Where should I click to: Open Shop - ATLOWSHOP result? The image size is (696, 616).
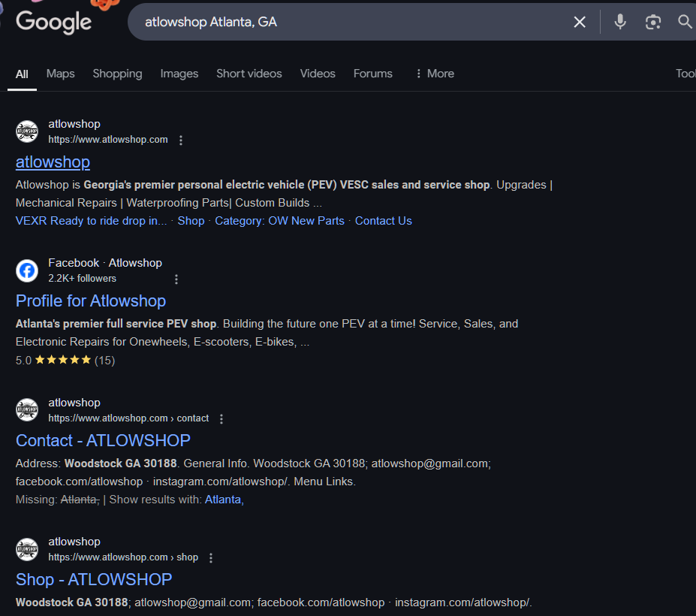94,580
